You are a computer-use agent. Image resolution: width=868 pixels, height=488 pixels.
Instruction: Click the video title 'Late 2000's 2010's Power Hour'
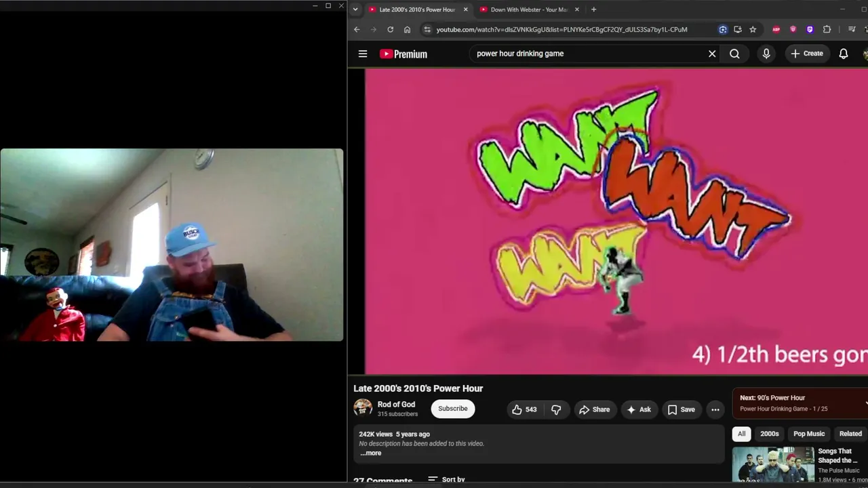[x=418, y=388]
